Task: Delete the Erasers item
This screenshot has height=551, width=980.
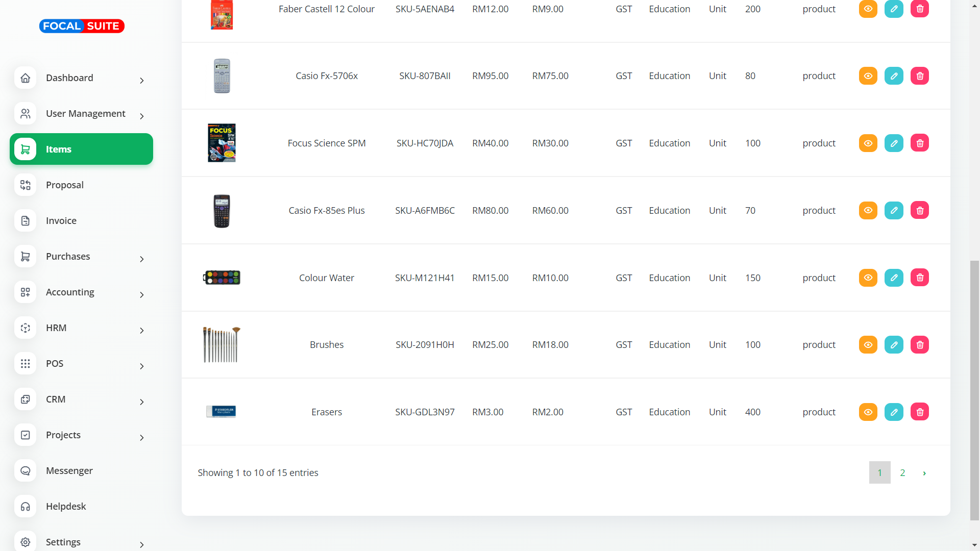Action: coord(920,412)
